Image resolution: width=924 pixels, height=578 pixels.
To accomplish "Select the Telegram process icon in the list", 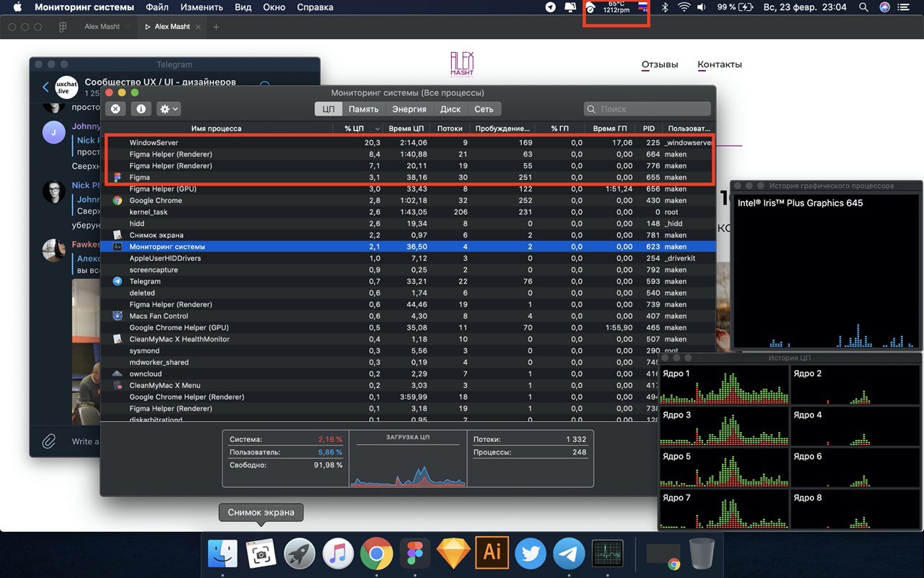I will point(118,282).
